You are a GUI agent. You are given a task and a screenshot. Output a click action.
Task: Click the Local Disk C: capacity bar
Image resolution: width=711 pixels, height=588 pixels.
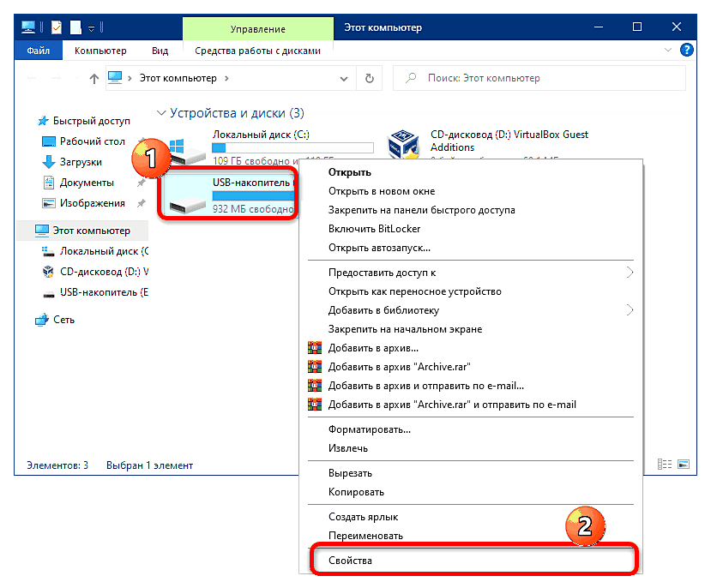292,147
